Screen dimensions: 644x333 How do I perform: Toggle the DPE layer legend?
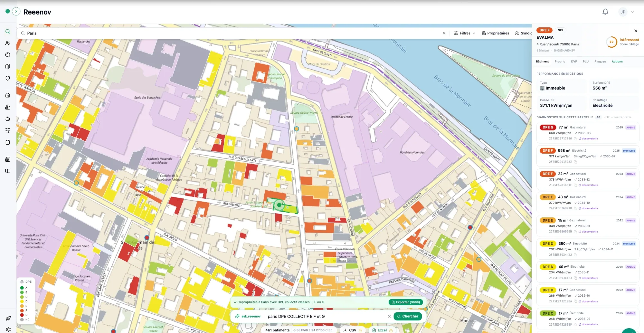click(26, 282)
